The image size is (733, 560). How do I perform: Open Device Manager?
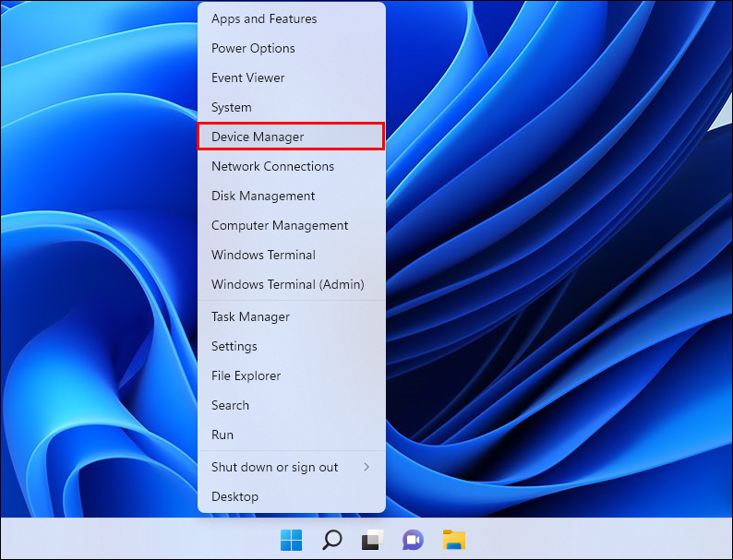click(291, 137)
